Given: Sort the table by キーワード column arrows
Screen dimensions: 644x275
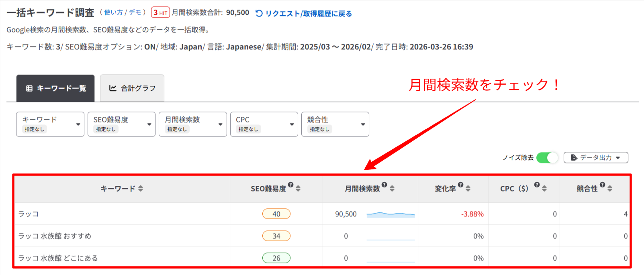Looking at the screenshot, I should [141, 189].
